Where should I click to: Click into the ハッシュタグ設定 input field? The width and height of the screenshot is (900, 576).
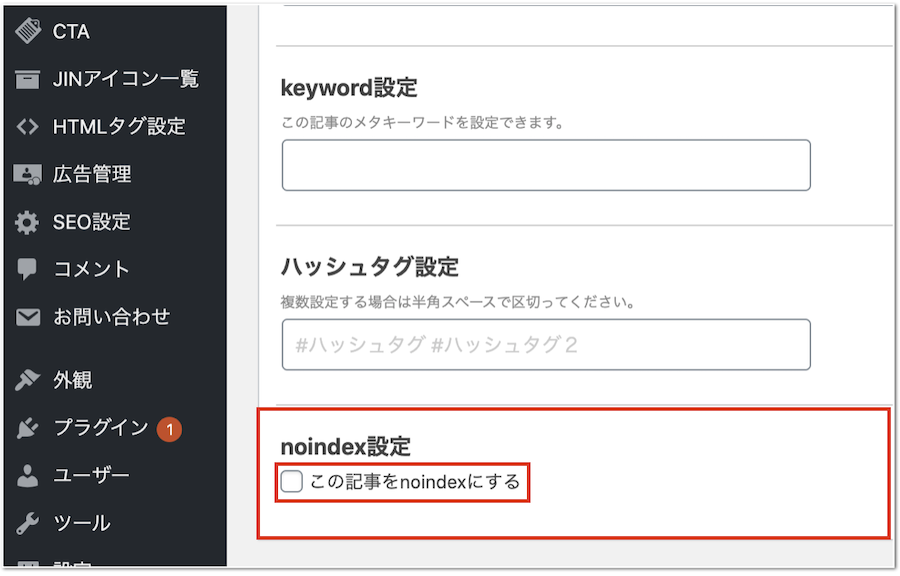point(545,345)
